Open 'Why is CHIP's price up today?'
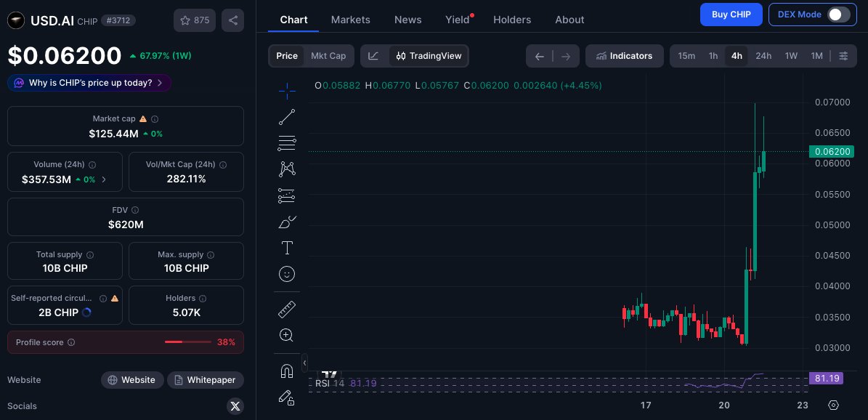Viewport: 868px width, 420px height. click(x=89, y=83)
